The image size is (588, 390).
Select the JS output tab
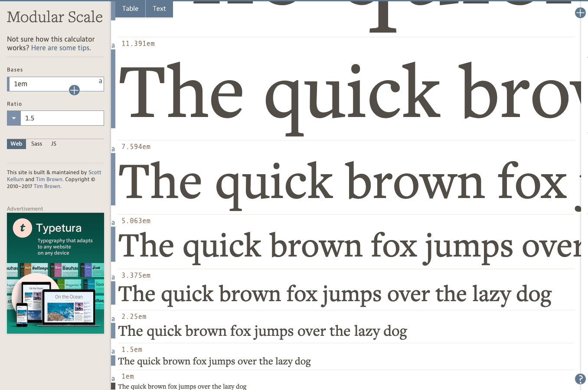click(54, 144)
